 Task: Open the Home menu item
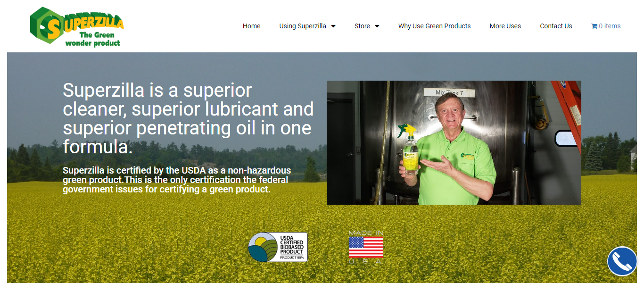[251, 26]
